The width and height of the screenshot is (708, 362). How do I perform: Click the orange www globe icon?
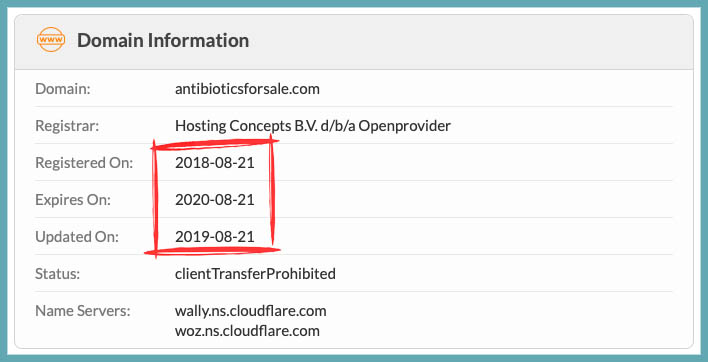51,40
